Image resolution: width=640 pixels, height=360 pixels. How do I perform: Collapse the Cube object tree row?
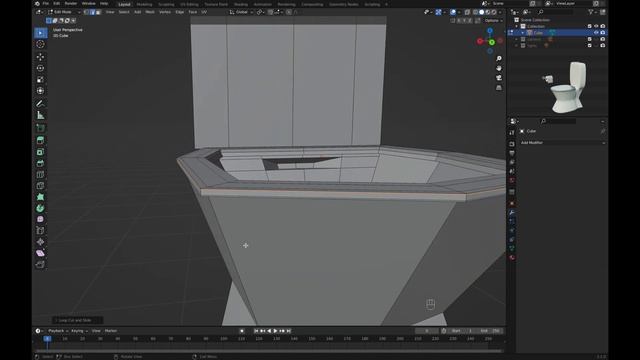pos(522,33)
